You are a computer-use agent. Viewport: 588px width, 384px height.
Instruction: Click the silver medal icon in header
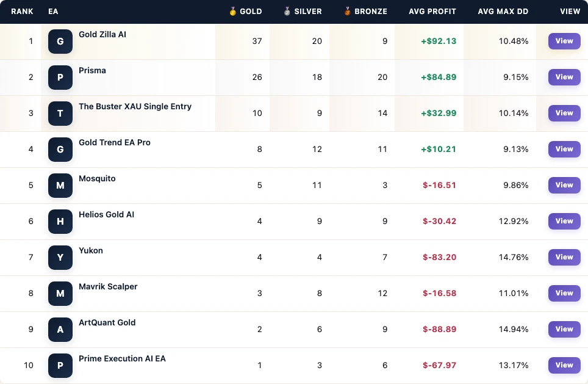coord(287,12)
